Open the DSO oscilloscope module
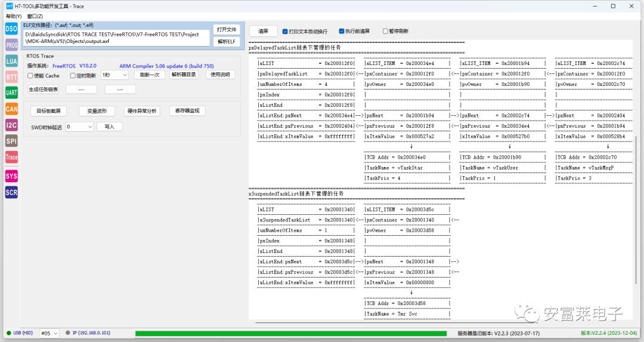The height and width of the screenshot is (342, 644). coord(11,29)
